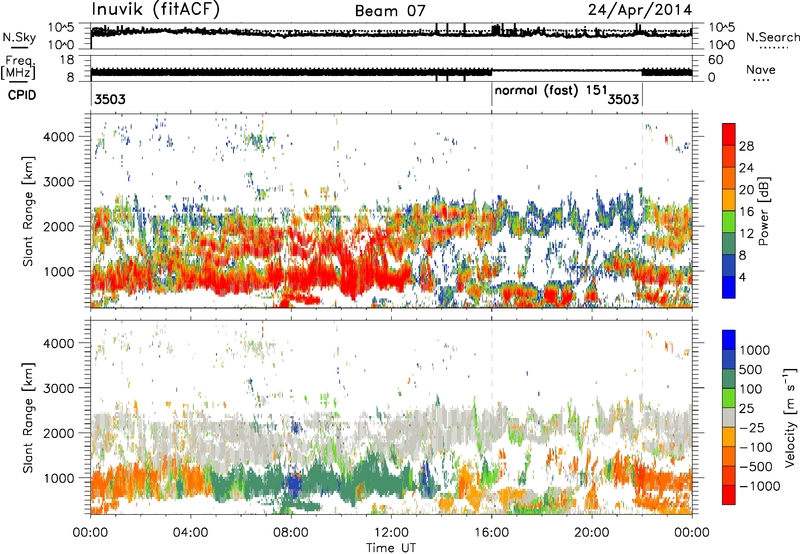This screenshot has width=800, height=554.
Task: Click the 'Nave' legend label
Action: coord(761,69)
